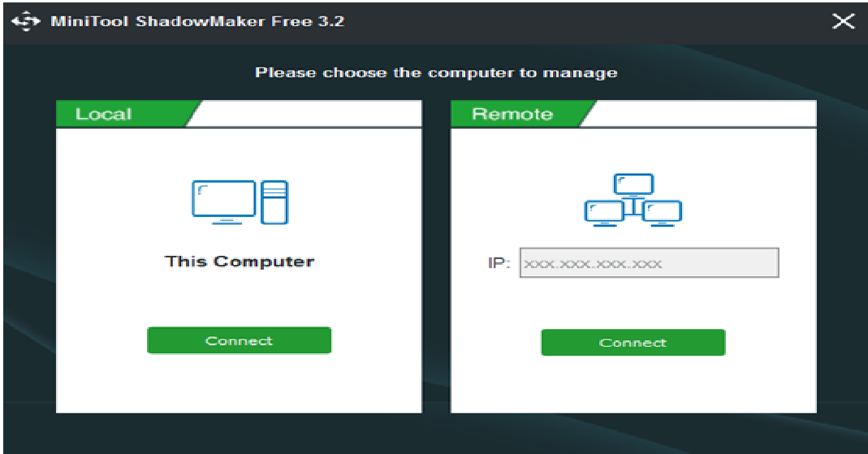868x454 pixels.
Task: Focus the remote IP address field
Action: click(649, 263)
